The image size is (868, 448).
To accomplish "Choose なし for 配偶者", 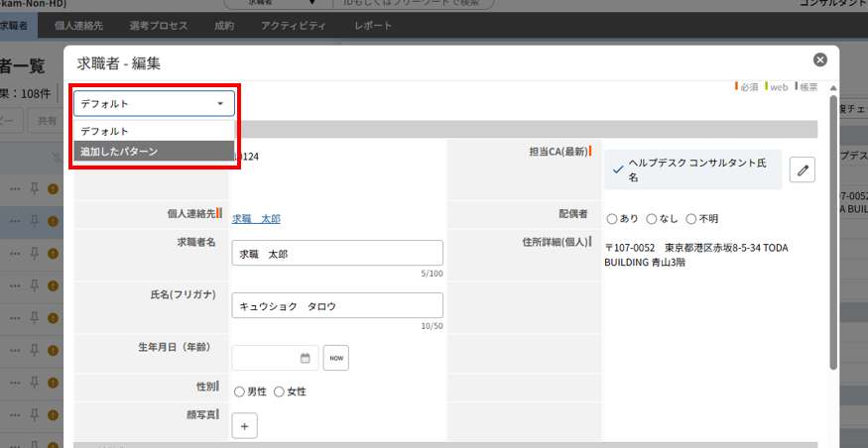I will click(x=652, y=218).
